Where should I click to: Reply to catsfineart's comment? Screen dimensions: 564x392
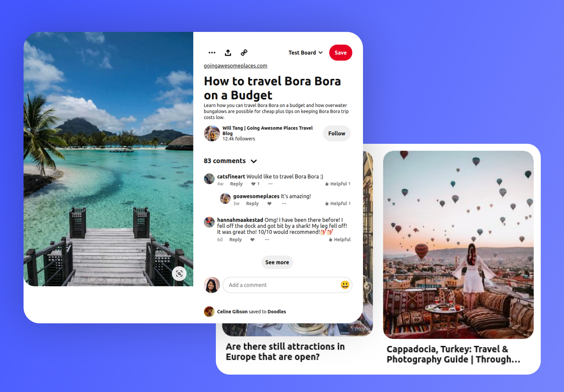pos(236,184)
